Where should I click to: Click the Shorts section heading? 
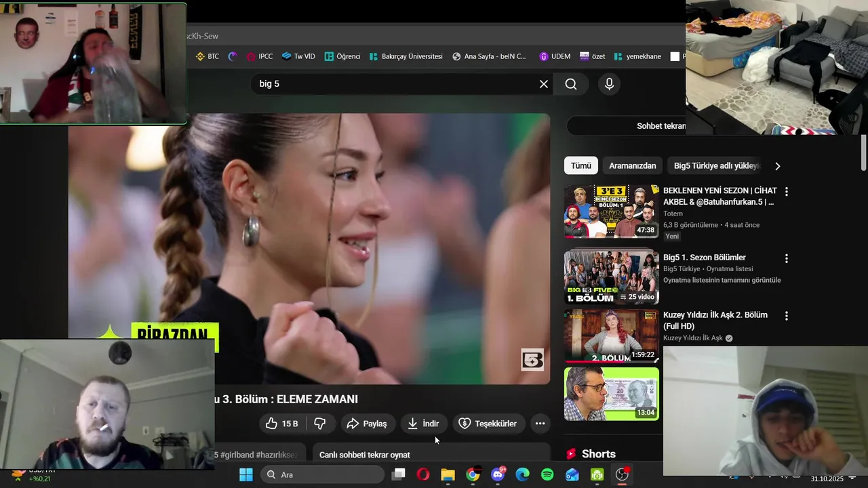tap(599, 454)
